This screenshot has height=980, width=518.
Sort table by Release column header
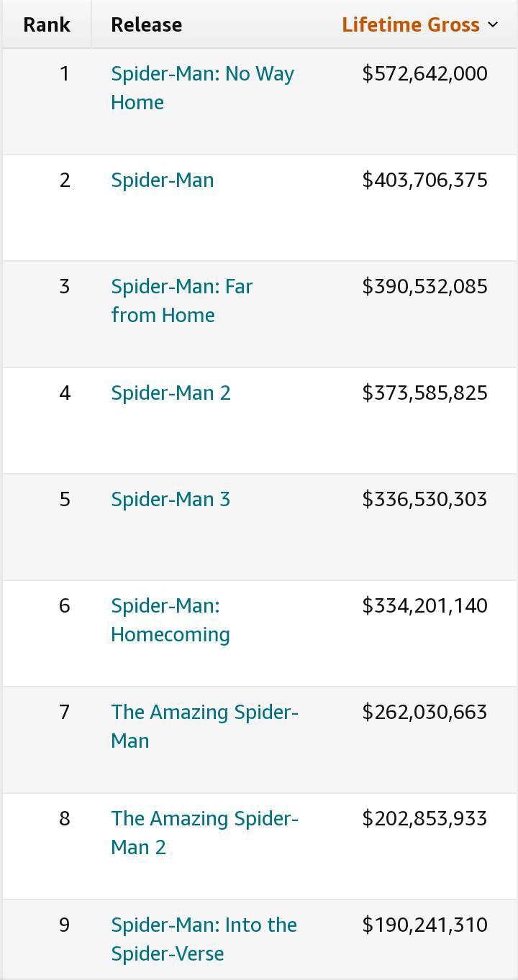146,24
